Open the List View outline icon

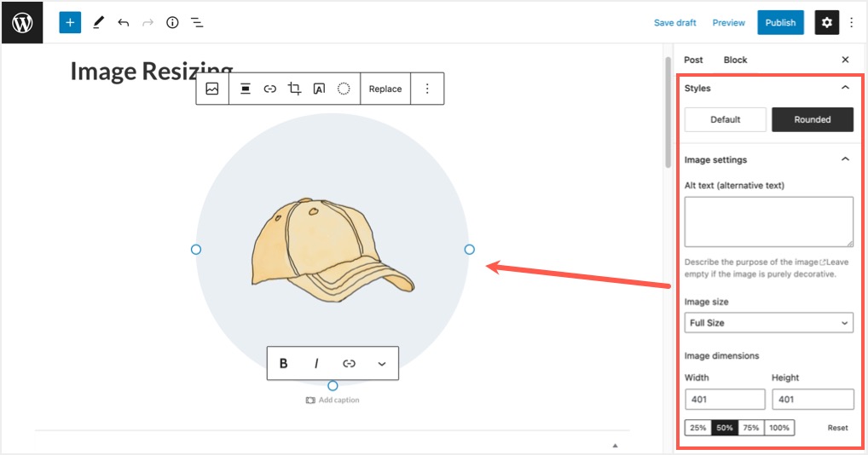[197, 23]
